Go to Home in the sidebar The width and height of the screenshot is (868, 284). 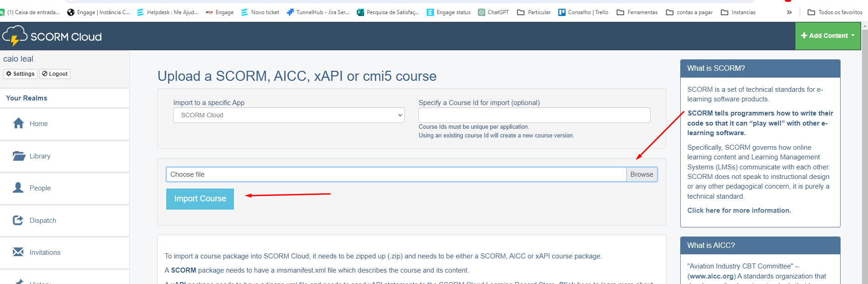(x=38, y=124)
